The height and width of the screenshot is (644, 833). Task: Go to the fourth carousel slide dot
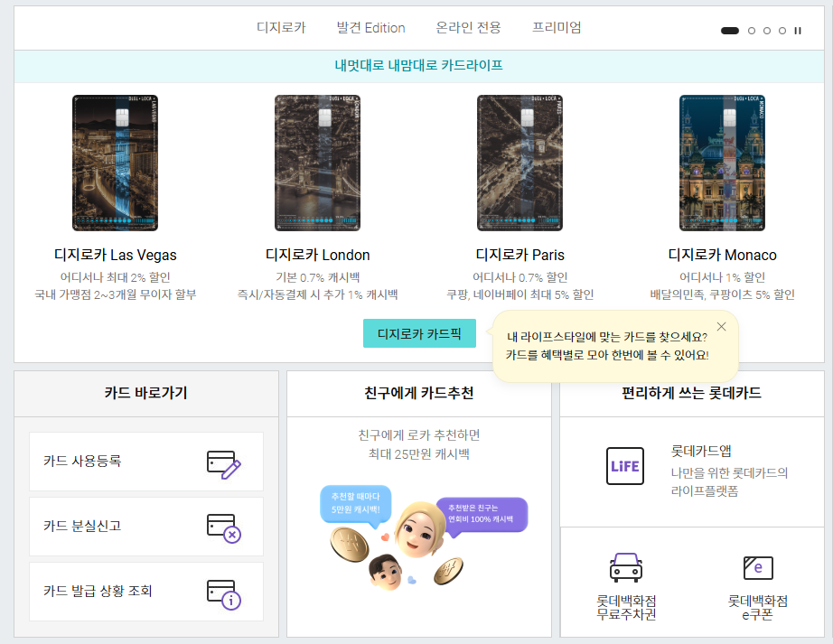pos(782,31)
